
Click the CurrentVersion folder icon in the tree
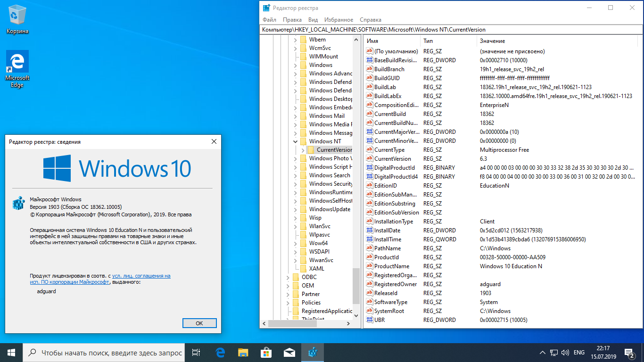click(x=311, y=150)
